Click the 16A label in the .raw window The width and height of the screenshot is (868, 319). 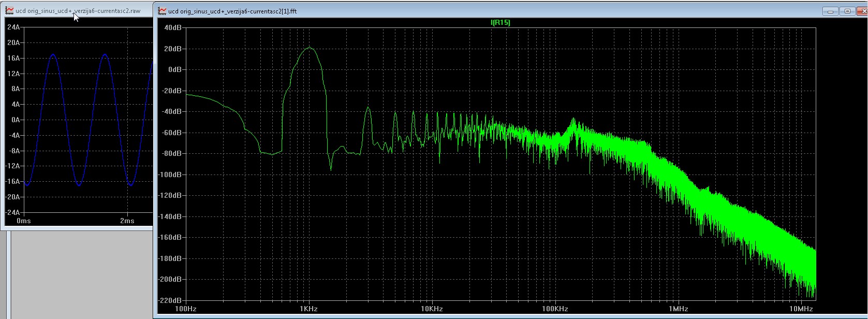tap(14, 58)
